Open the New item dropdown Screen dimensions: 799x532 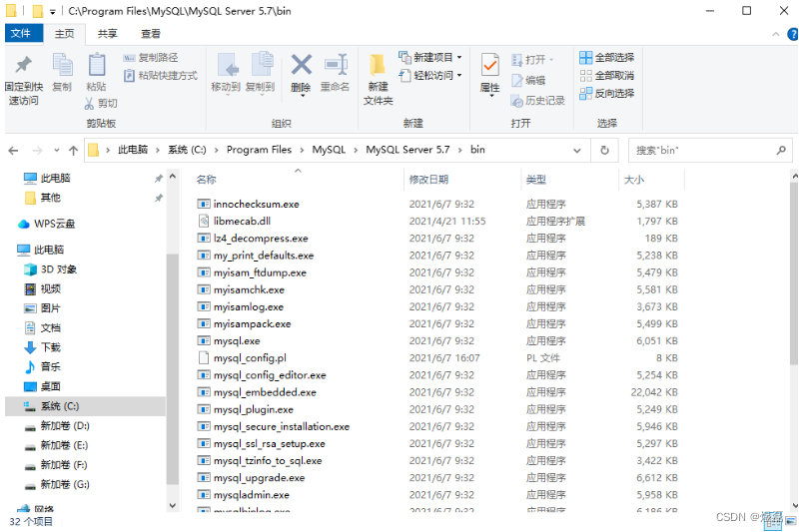click(430, 57)
